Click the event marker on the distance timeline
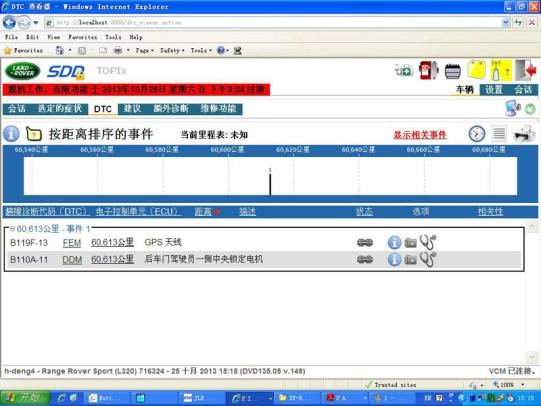The image size is (541, 406). point(270,182)
